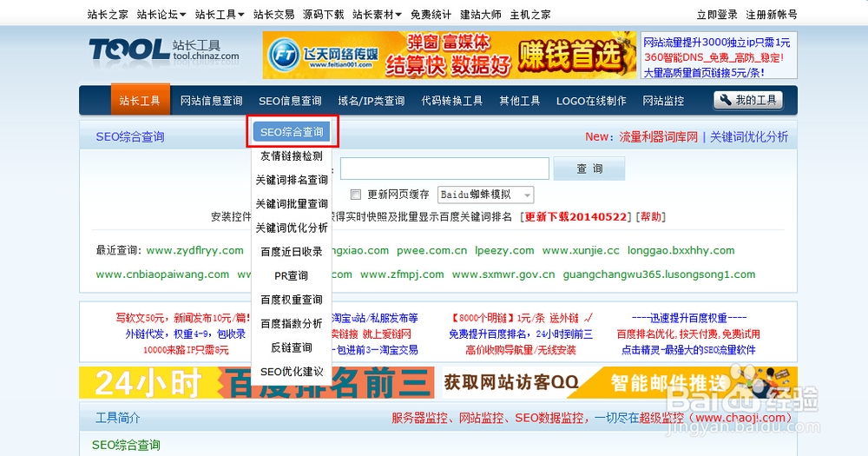Screen dimensions: 868x456
Task: Open recent query www.xunjie.cc
Action: tap(581, 250)
